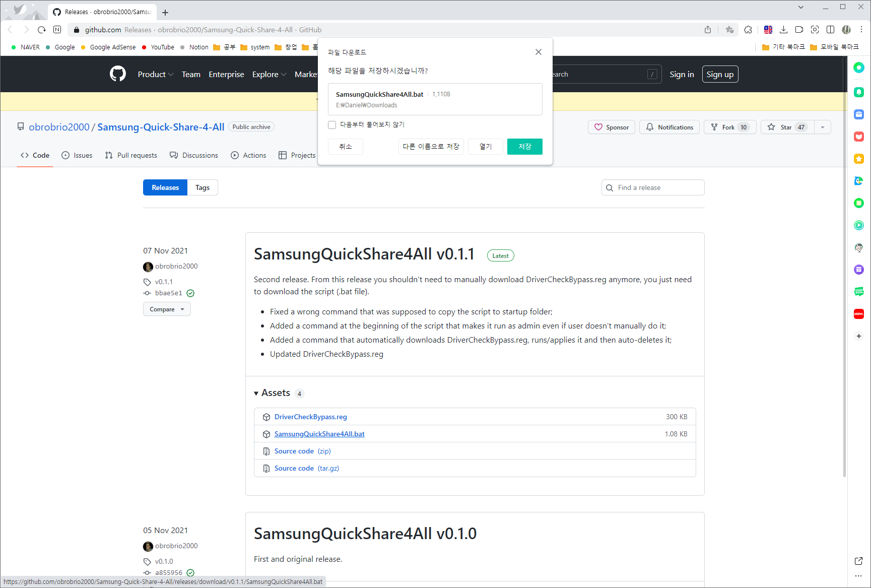Click the slash search shortcut icon
Image resolution: width=871 pixels, height=588 pixels.
pos(652,74)
